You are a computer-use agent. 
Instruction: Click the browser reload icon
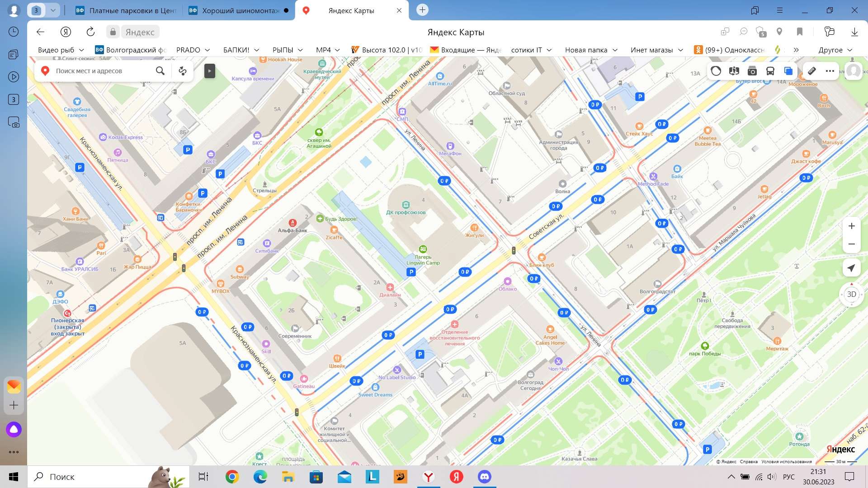click(x=90, y=32)
